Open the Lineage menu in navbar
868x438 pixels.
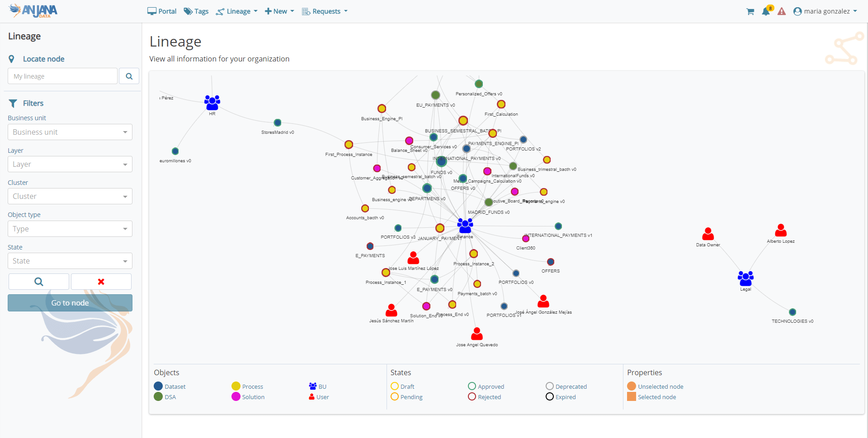[237, 11]
